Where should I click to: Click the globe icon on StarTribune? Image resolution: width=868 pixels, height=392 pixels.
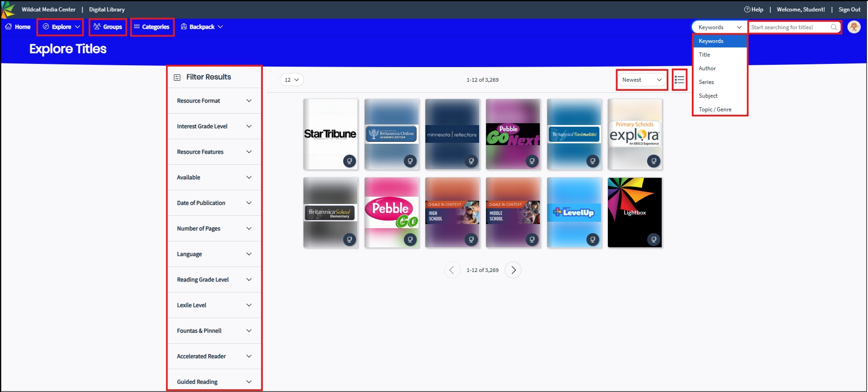click(350, 161)
